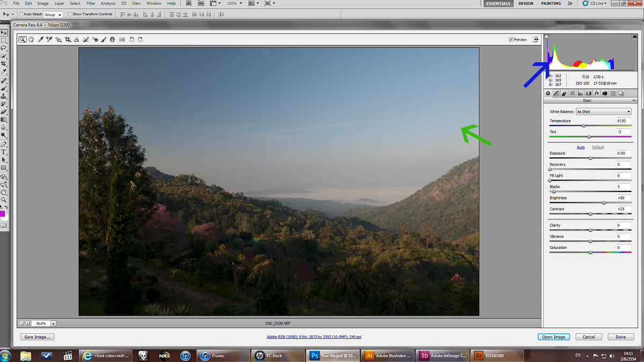Enable the Auto-Select checkbox

(x=21, y=14)
